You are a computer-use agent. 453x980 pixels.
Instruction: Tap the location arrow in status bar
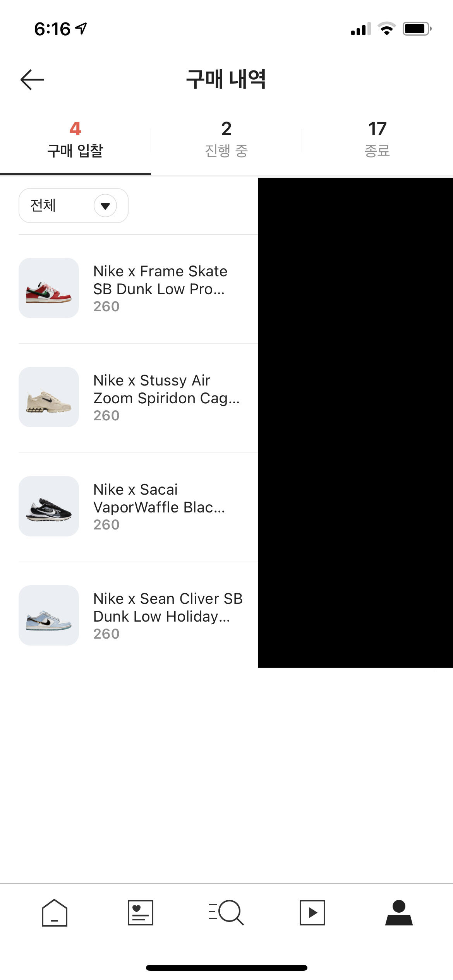[81, 28]
